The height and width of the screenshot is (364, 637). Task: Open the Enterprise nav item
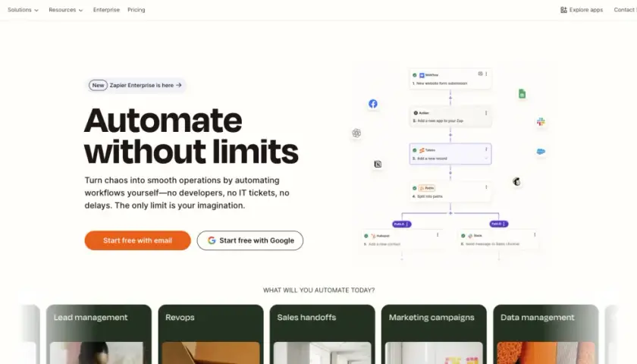106,10
